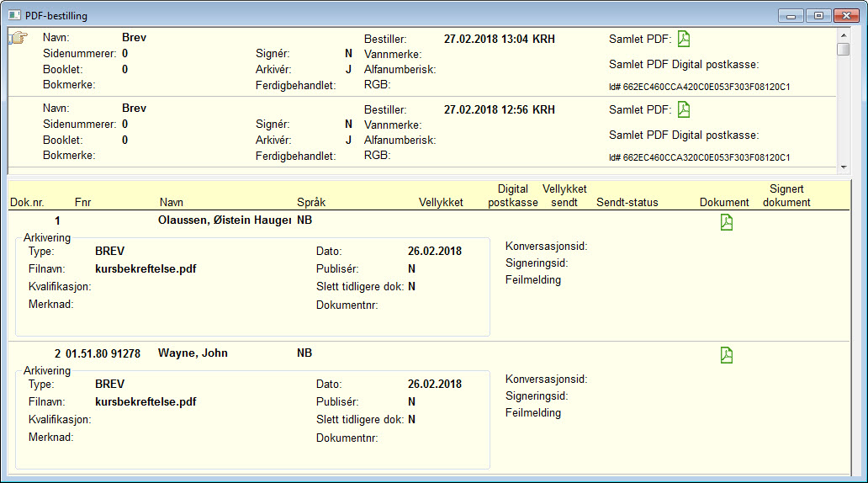Click Id# 662EC460CCA320C0E053F303F08120C1
Image resolution: width=868 pixels, height=483 pixels.
(x=699, y=157)
